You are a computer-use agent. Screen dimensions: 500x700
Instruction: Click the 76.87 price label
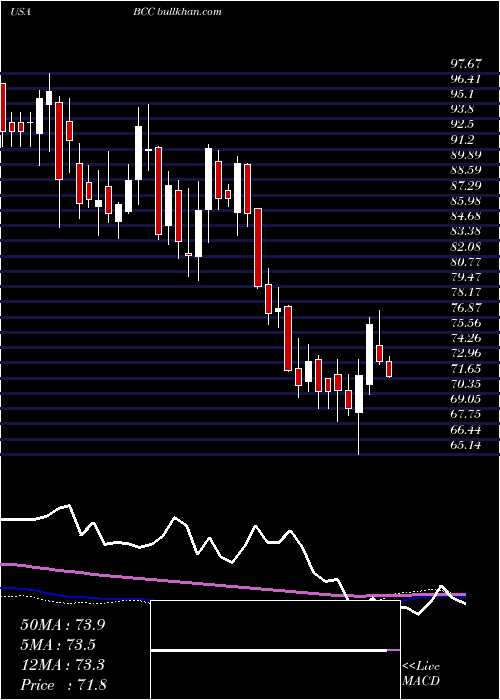(466, 308)
